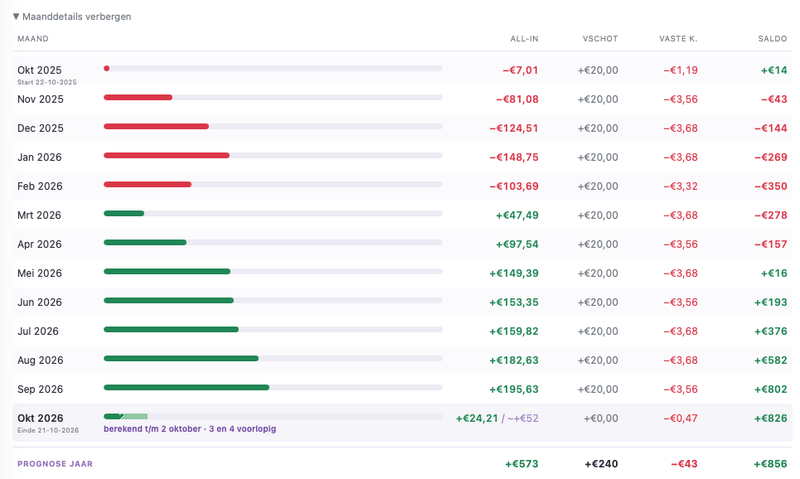Screen dimensions: 800x479
Task: Click the −€350 saldo value
Action: tap(771, 187)
